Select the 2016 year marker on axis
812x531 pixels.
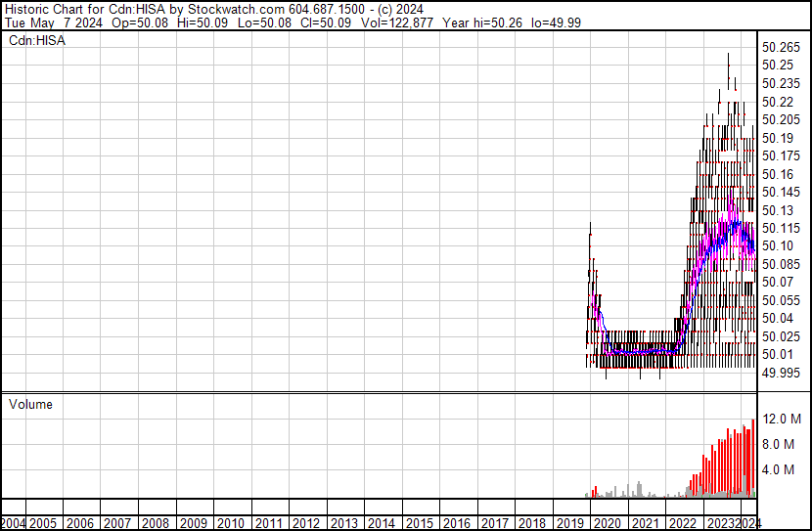456,523
